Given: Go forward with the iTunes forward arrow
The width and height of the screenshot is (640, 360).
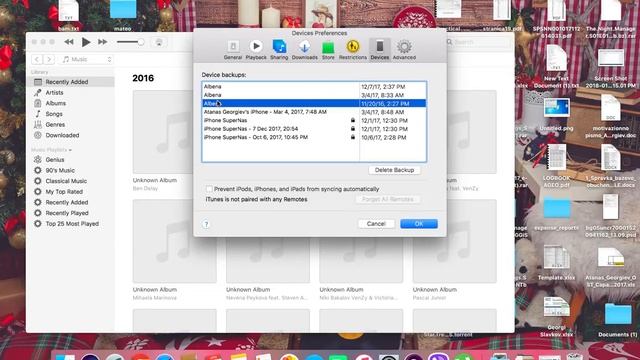Looking at the screenshot, I should click(x=49, y=60).
